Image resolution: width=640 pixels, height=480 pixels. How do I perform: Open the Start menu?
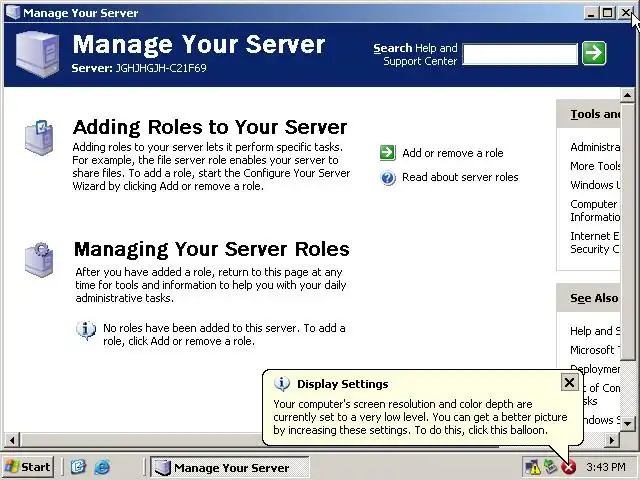tap(28, 467)
